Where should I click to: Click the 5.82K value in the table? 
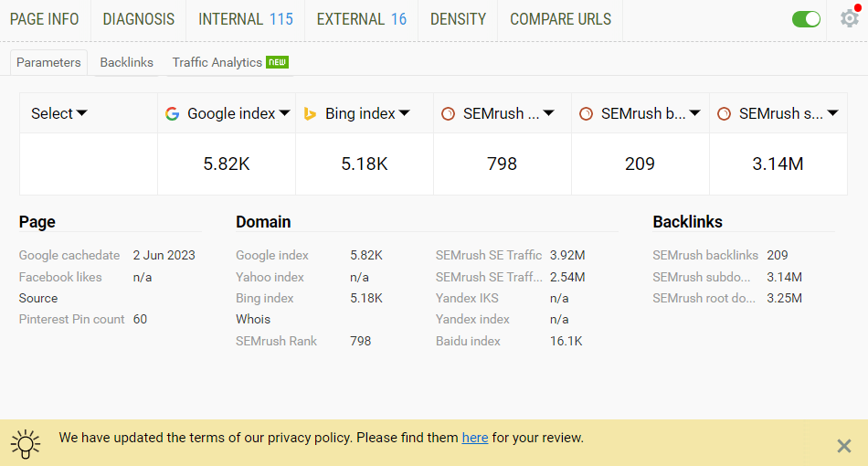227,164
